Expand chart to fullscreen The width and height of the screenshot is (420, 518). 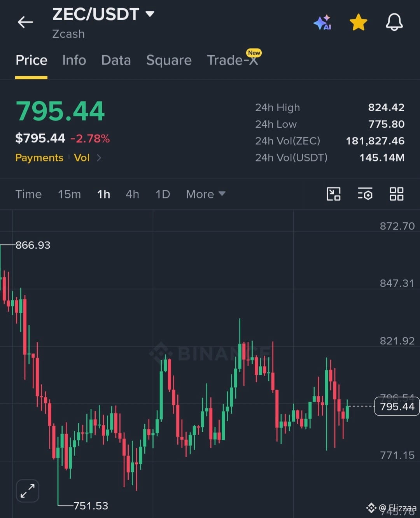28,491
